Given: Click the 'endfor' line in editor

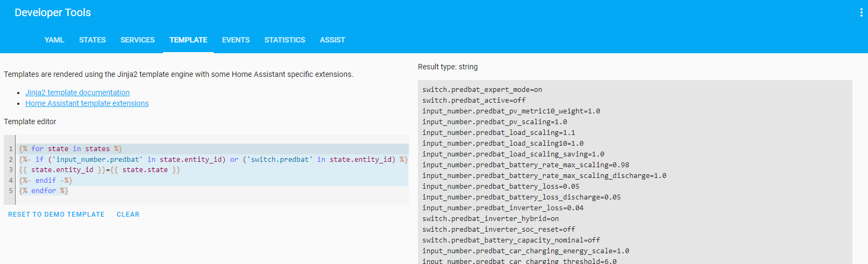Looking at the screenshot, I should tap(44, 191).
